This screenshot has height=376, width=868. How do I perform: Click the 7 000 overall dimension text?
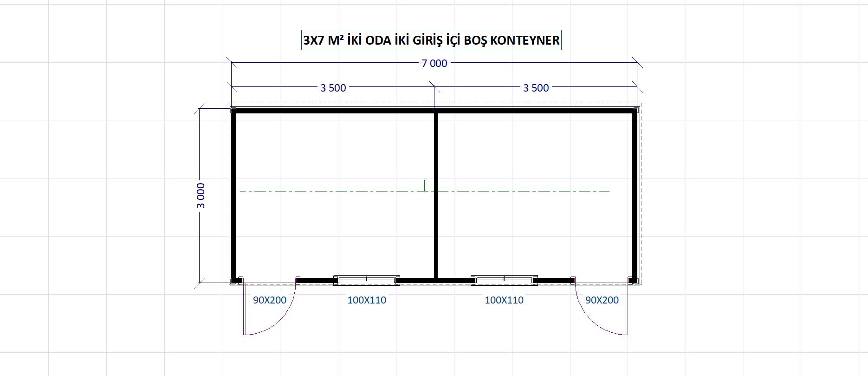tap(434, 63)
